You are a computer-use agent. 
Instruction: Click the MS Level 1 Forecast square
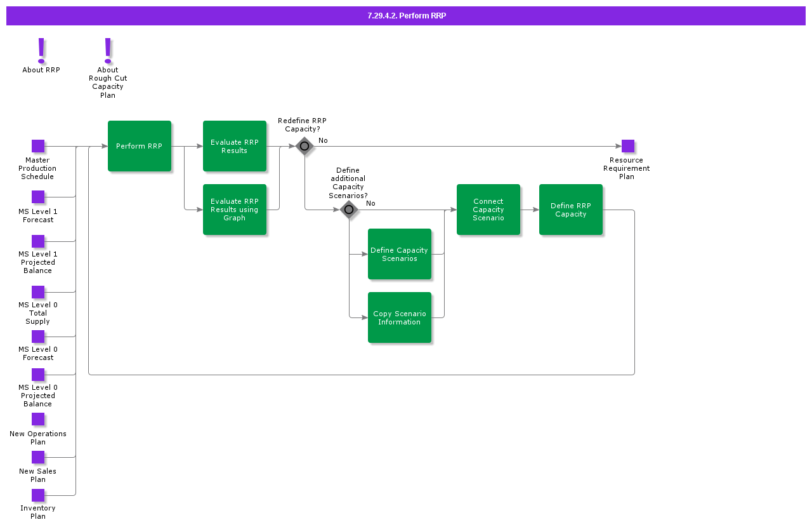click(38, 197)
